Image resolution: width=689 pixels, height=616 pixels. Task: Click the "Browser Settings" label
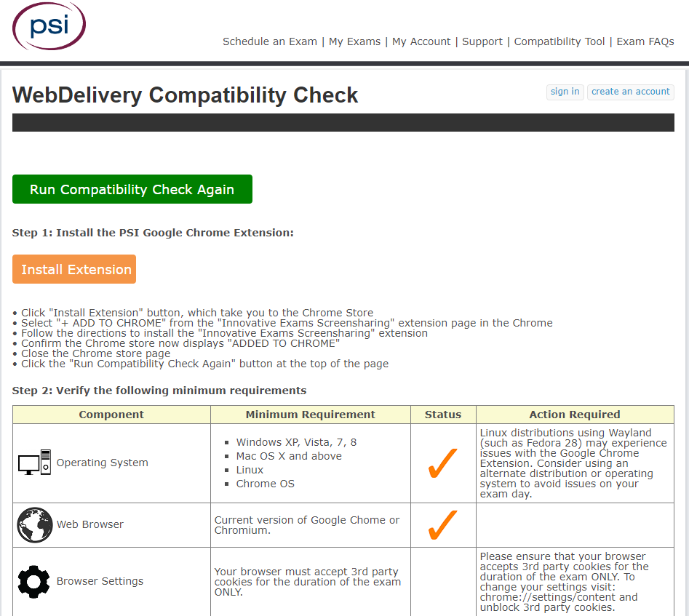(x=100, y=581)
